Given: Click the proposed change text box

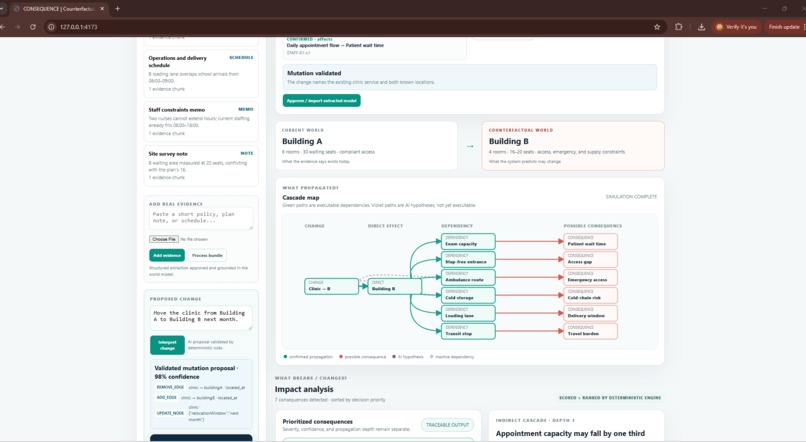Looking at the screenshot, I should (x=201, y=318).
